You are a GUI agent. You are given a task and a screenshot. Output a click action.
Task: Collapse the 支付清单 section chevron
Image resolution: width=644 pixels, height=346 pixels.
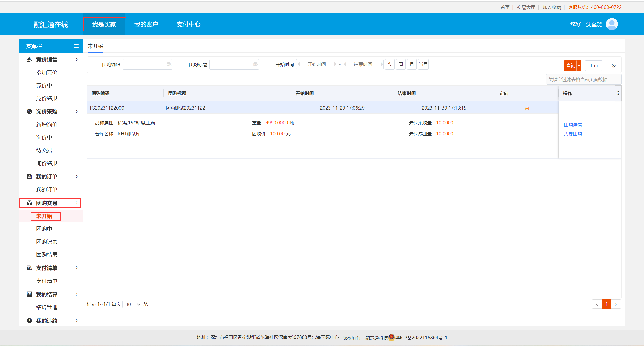point(77,268)
